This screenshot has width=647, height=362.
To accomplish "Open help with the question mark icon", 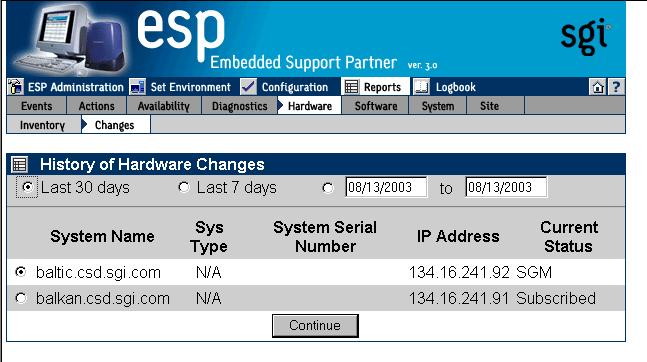I will coord(616,87).
